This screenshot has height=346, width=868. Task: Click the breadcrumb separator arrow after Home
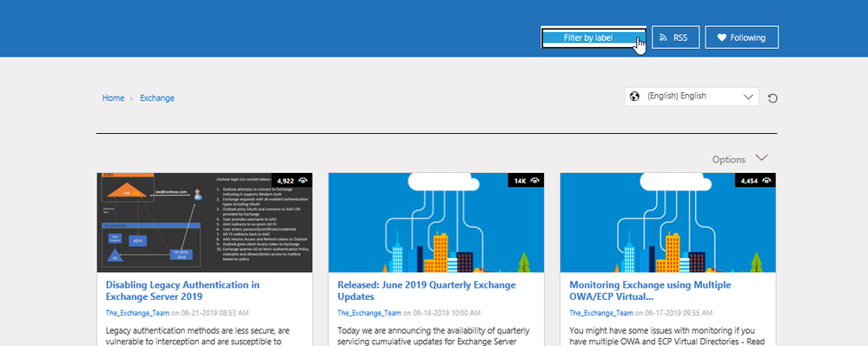point(132,98)
